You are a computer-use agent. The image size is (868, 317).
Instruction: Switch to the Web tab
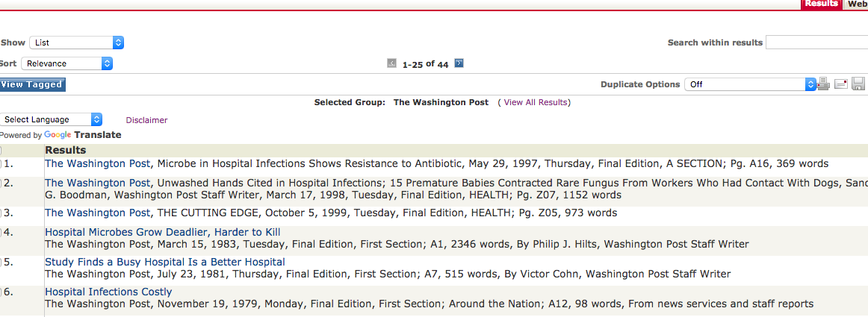(857, 4)
